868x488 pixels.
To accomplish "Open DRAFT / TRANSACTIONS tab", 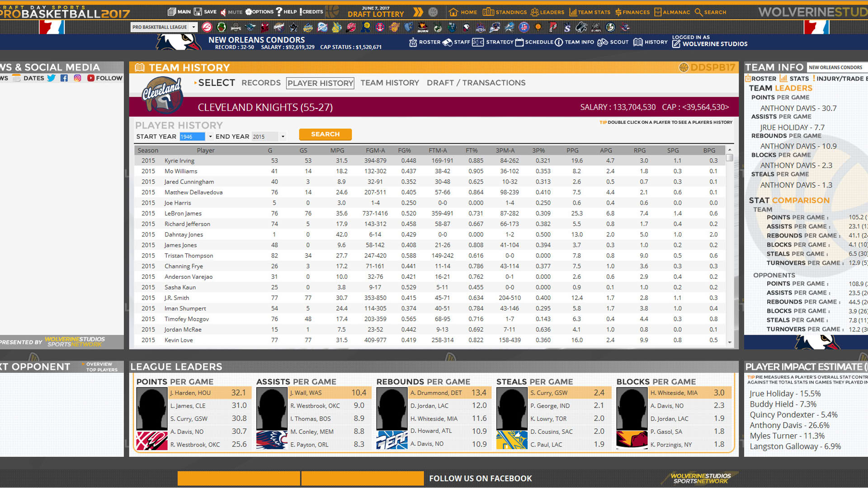I will pyautogui.click(x=476, y=83).
